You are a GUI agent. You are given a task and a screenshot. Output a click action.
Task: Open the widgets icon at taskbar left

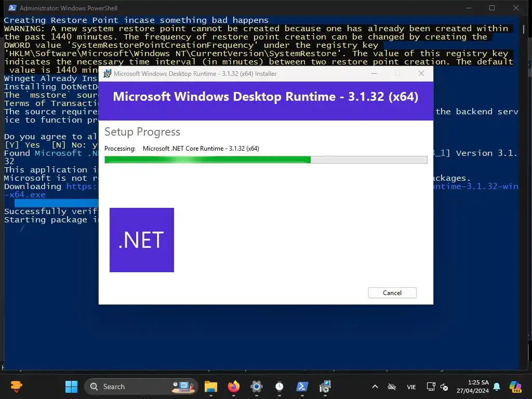(x=16, y=387)
